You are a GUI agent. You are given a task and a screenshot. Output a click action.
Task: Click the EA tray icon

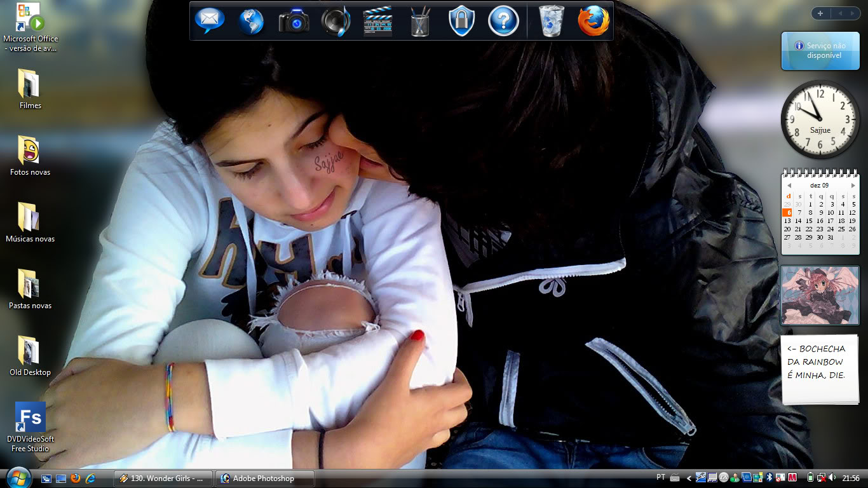click(x=724, y=477)
